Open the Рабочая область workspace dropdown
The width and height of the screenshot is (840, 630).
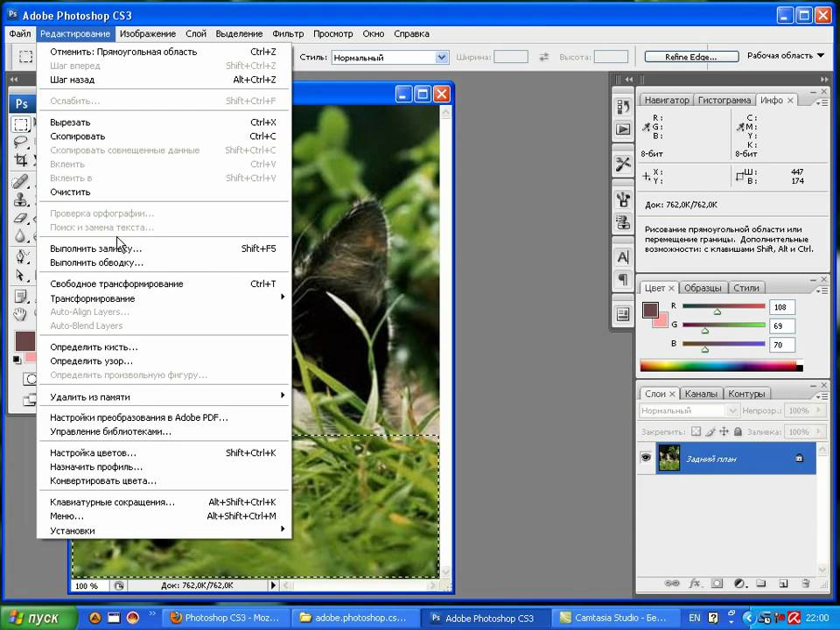pos(786,56)
